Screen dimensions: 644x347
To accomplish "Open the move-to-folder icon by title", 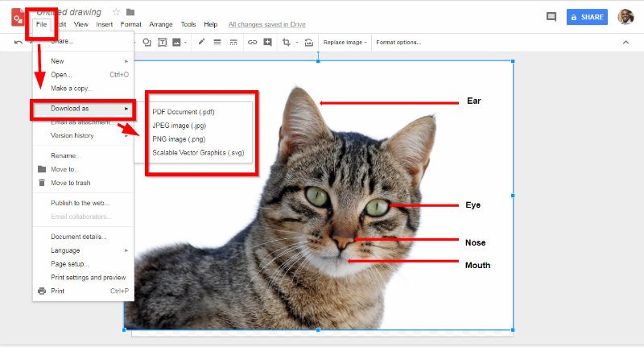I will coord(130,12).
